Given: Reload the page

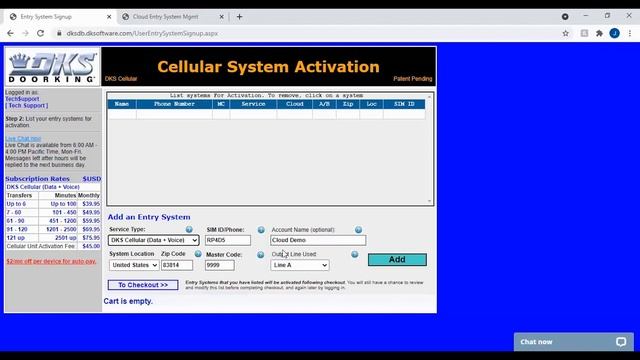Looking at the screenshot, I should 40,33.
